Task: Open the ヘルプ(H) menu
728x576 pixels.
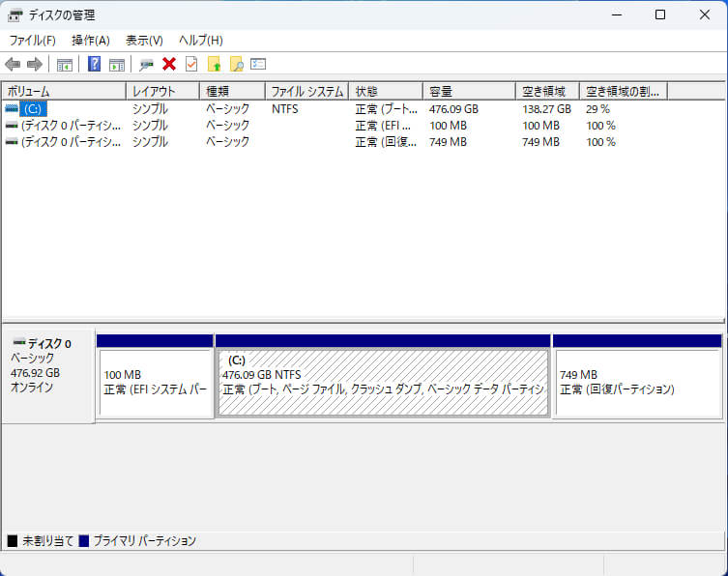Action: [201, 41]
